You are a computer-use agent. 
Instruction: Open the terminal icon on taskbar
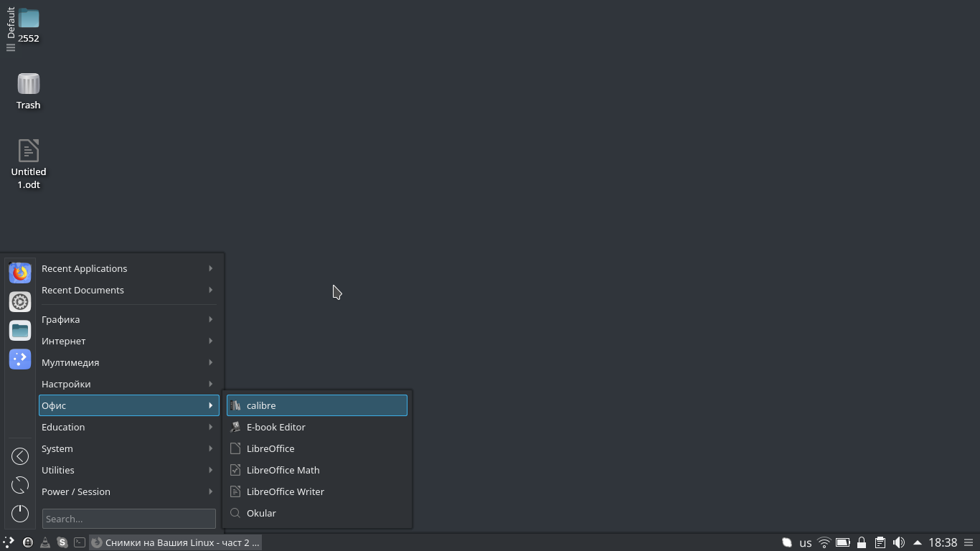(x=80, y=542)
